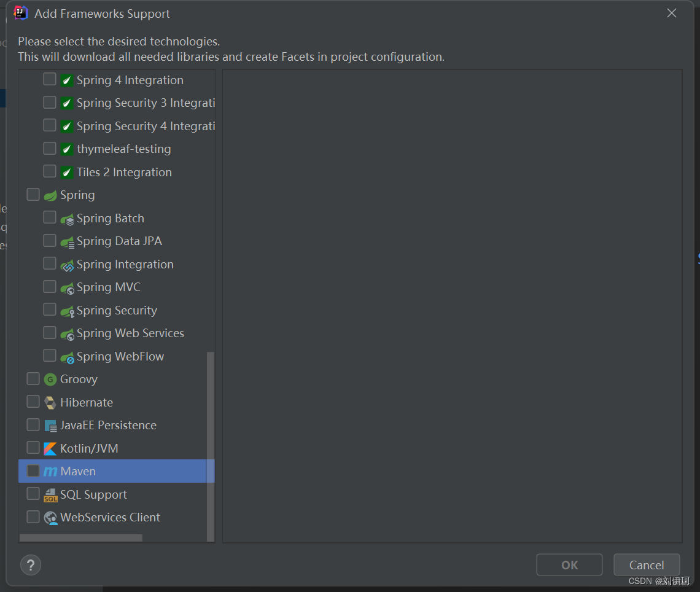This screenshot has width=700, height=592.
Task: Check the Spring MVC checkbox
Action: click(50, 286)
